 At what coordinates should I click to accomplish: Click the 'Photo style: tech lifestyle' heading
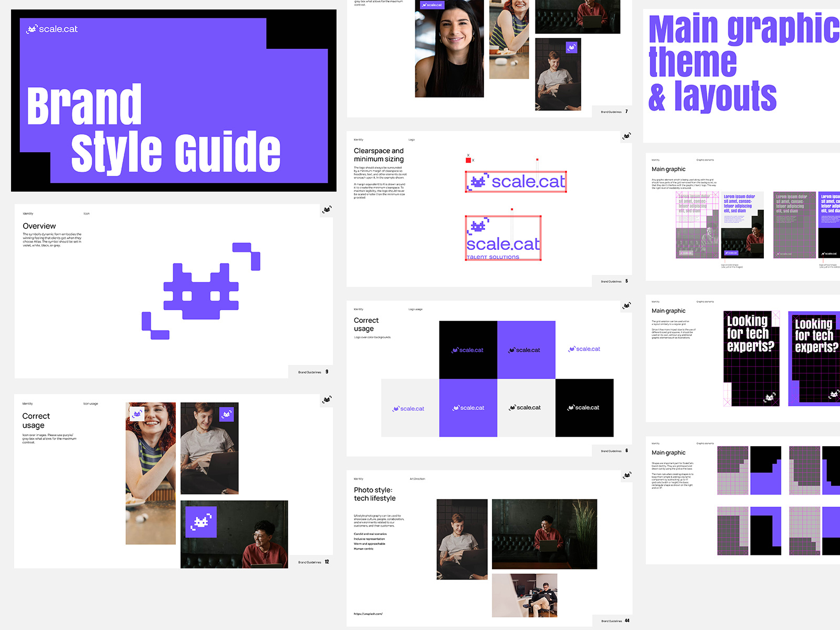coord(375,494)
